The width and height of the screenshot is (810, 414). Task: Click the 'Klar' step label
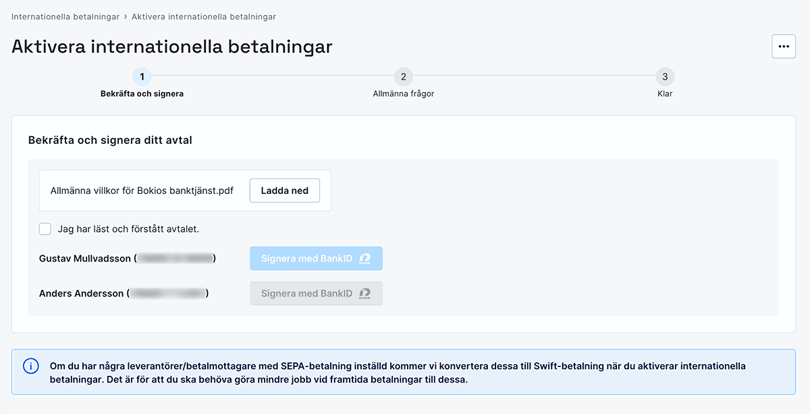[665, 94]
